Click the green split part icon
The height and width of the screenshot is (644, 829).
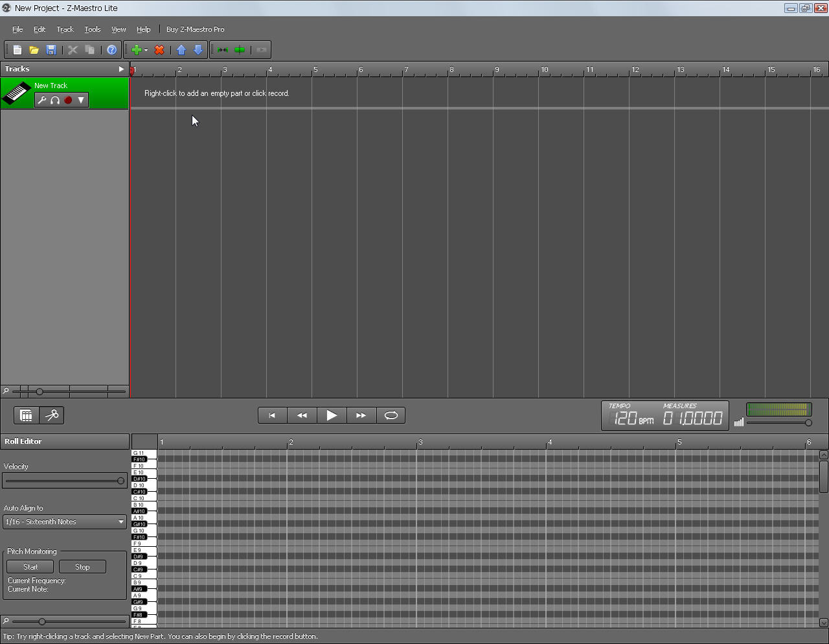pyautogui.click(x=240, y=50)
